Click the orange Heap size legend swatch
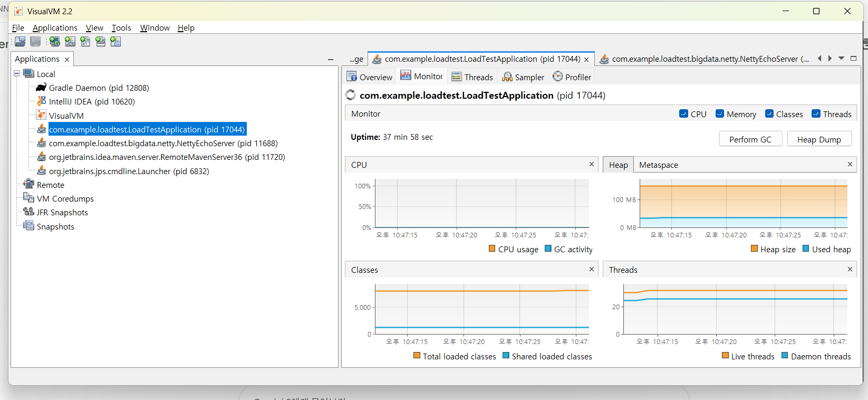The height and width of the screenshot is (400, 868). click(754, 249)
